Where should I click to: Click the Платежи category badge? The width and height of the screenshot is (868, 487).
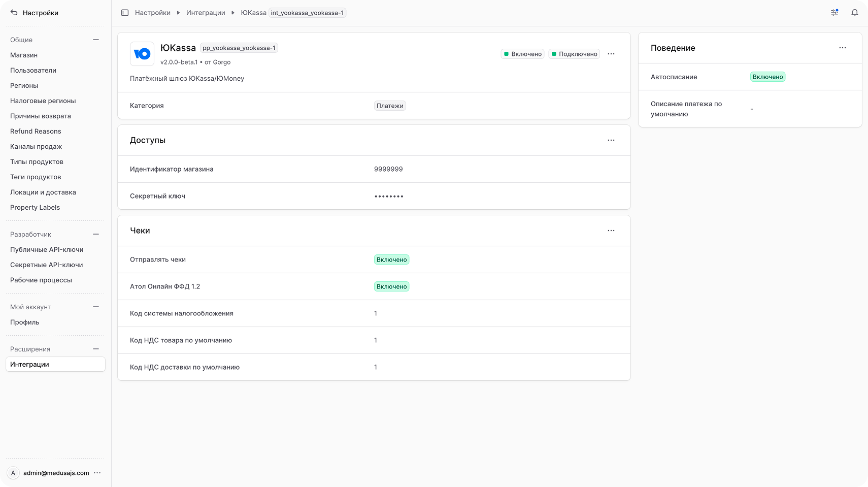click(x=390, y=106)
